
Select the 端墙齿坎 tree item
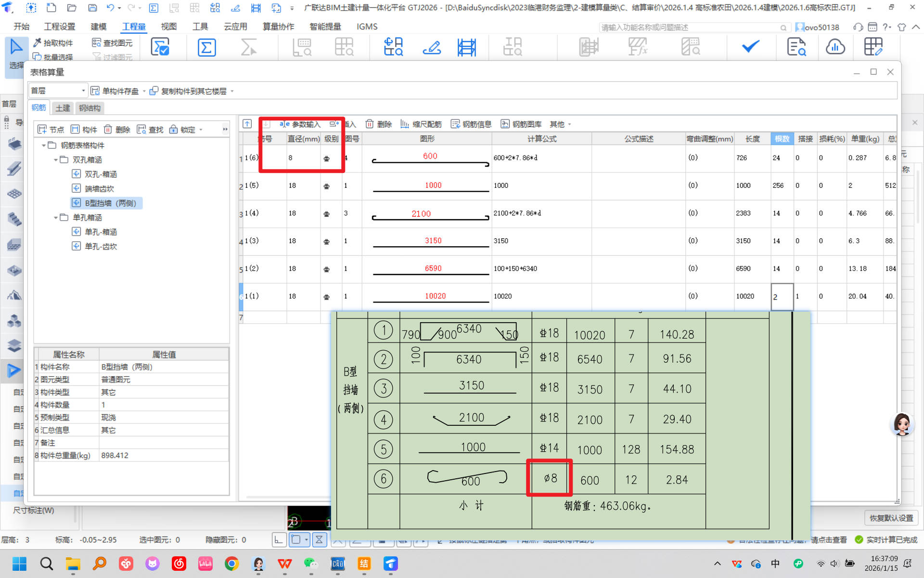99,189
